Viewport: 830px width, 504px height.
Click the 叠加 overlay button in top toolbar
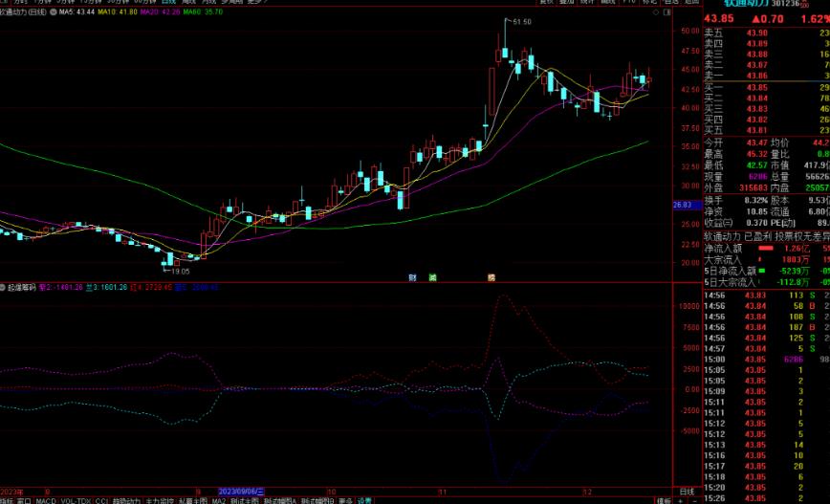pos(567,2)
